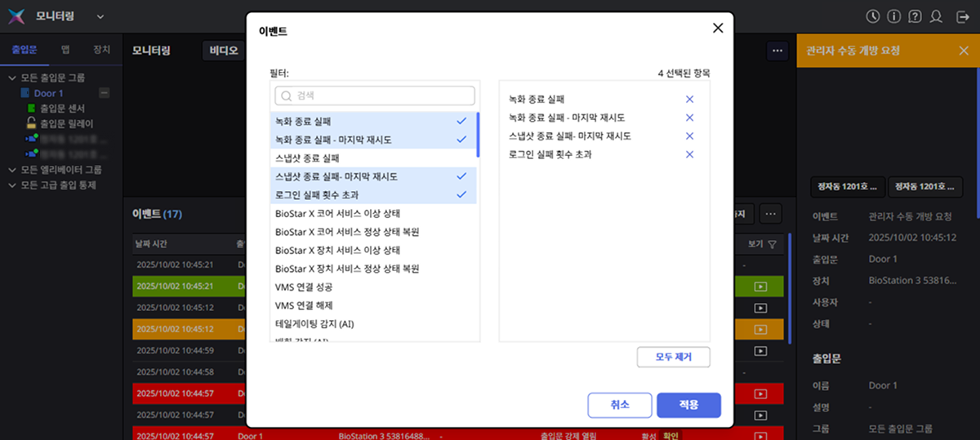Click the 적용 button

coord(688,405)
